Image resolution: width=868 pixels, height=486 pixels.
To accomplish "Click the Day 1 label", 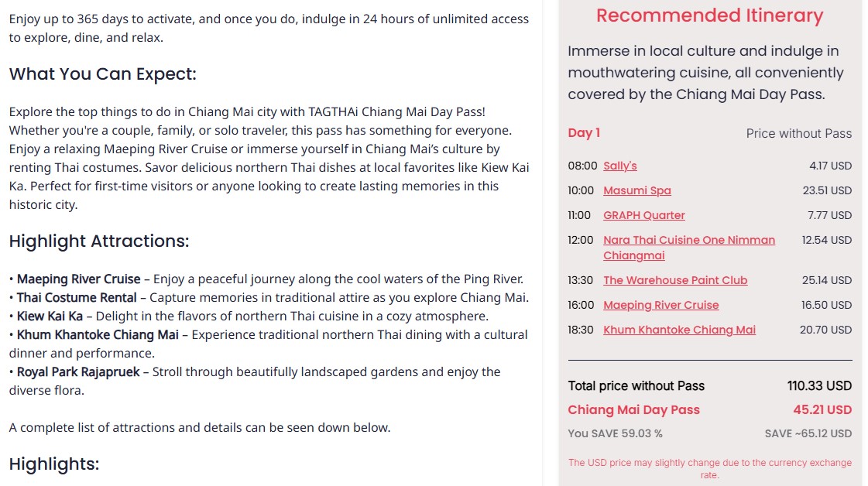I will [x=584, y=133].
